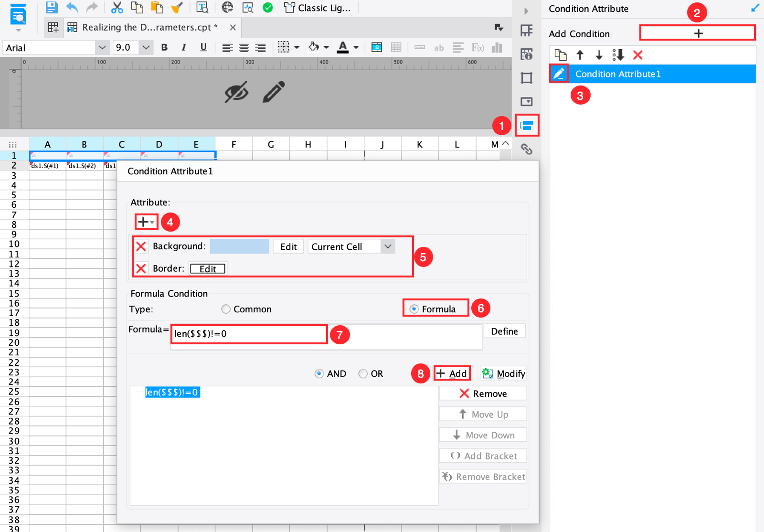Remove the Border attribute with its red X
764x532 pixels.
[x=141, y=268]
